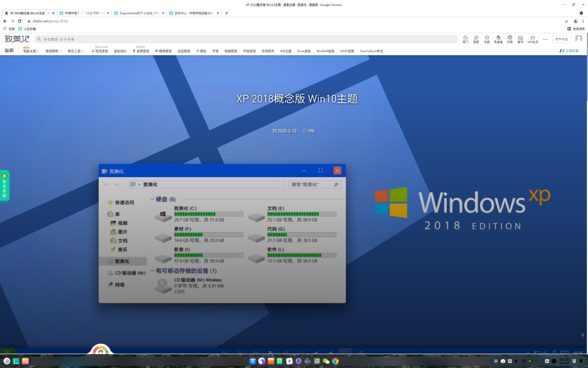Open the 秀桌面 desktop showcase icon
The width and height of the screenshot is (588, 368).
(x=498, y=39)
